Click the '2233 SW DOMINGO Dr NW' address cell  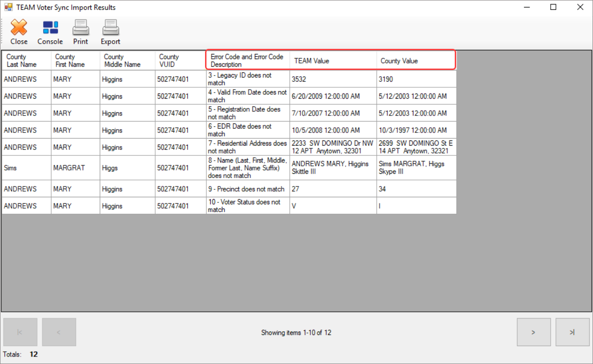(x=333, y=147)
